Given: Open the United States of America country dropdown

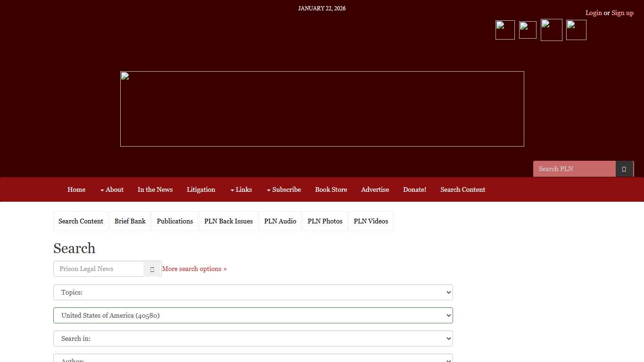Looking at the screenshot, I should coord(253,315).
